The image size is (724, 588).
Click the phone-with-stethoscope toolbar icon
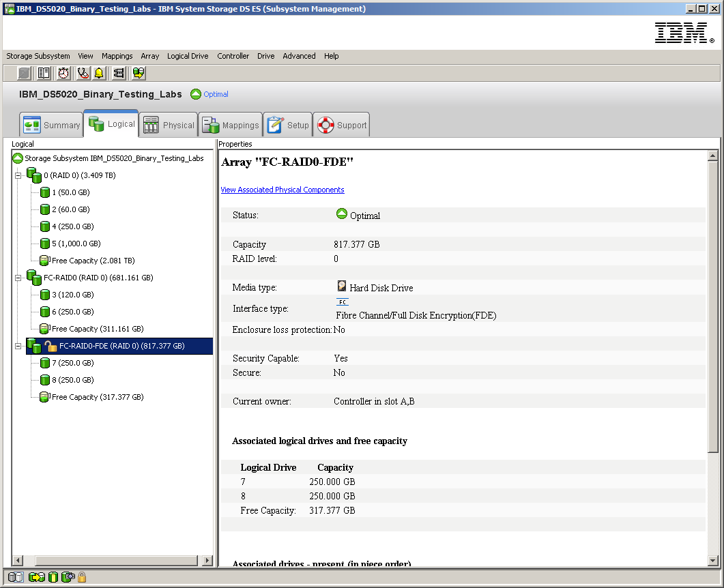[83, 73]
